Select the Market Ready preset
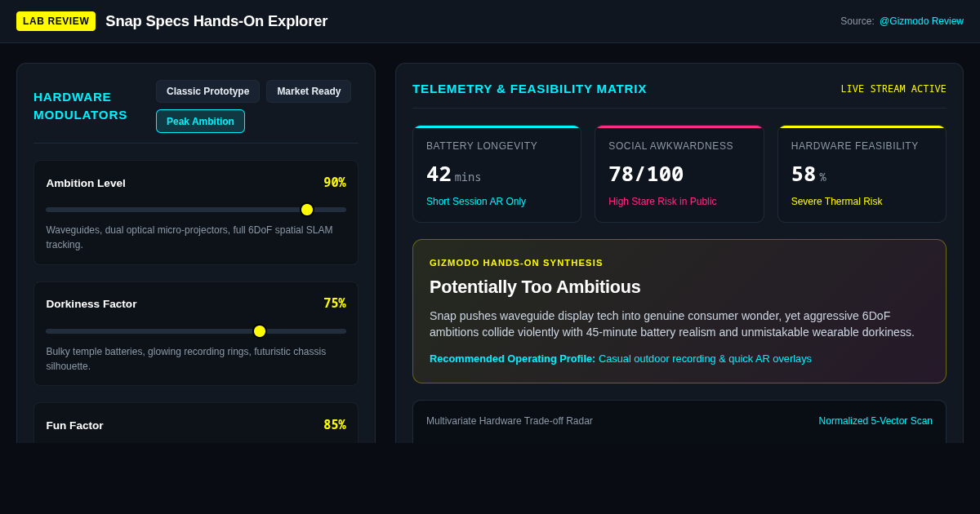The width and height of the screenshot is (980, 514). click(x=309, y=91)
